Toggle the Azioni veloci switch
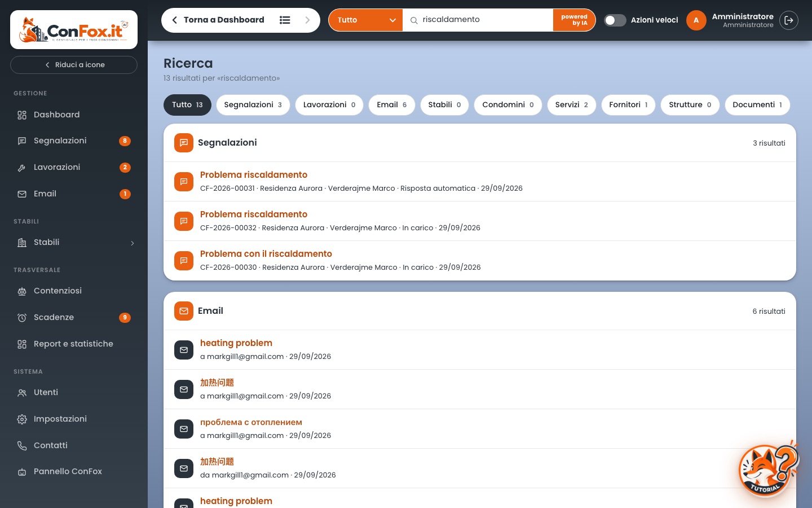 615,20
